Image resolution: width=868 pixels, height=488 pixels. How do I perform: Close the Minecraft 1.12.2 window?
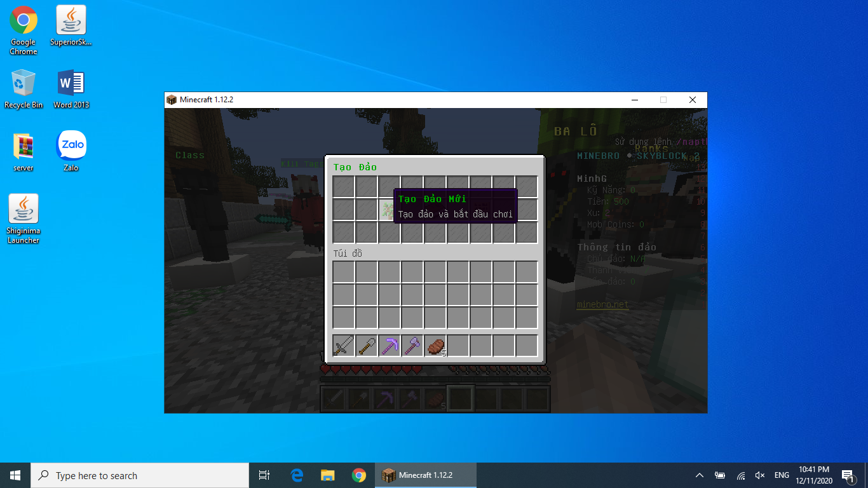[x=693, y=100]
